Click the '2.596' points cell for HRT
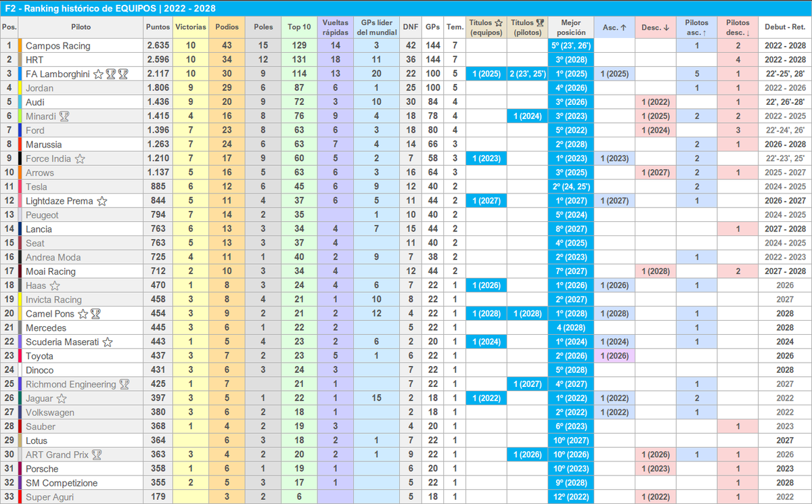Screen dimensions: 812x504 point(158,60)
